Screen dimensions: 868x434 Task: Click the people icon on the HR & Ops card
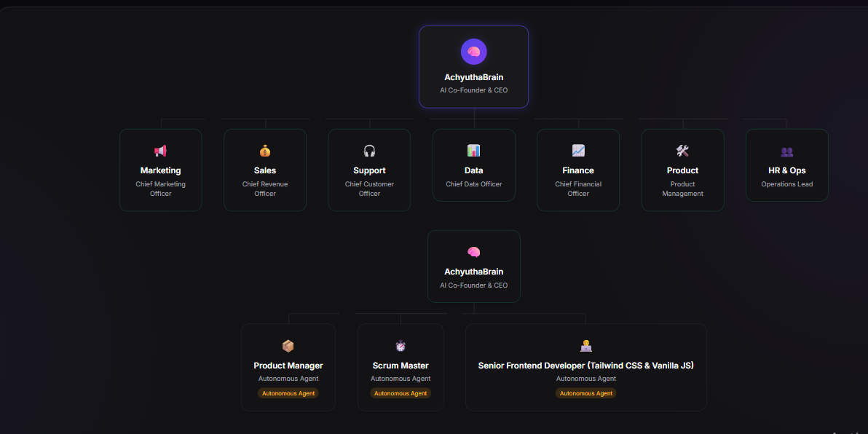point(786,150)
